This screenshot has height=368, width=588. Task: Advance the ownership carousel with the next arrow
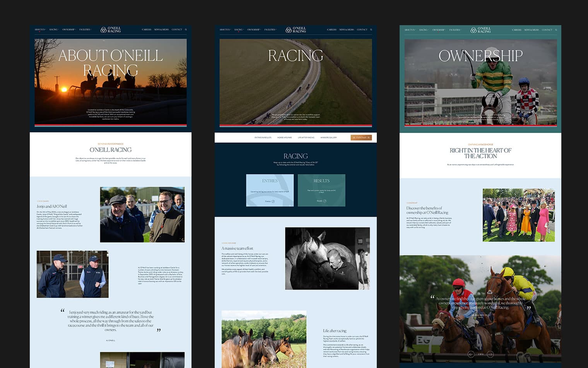pos(491,354)
